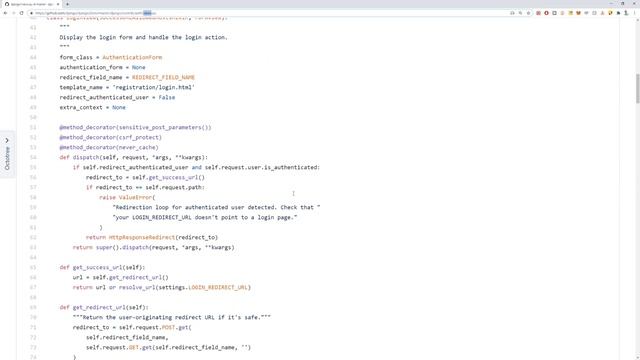This screenshot has width=640, height=360.
Task: Select line number 44
Action: click(33, 57)
